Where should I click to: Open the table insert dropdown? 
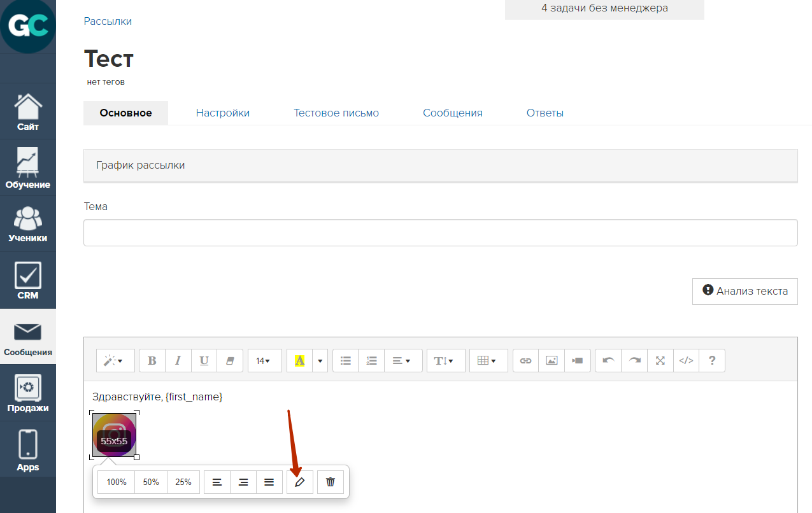click(x=488, y=360)
